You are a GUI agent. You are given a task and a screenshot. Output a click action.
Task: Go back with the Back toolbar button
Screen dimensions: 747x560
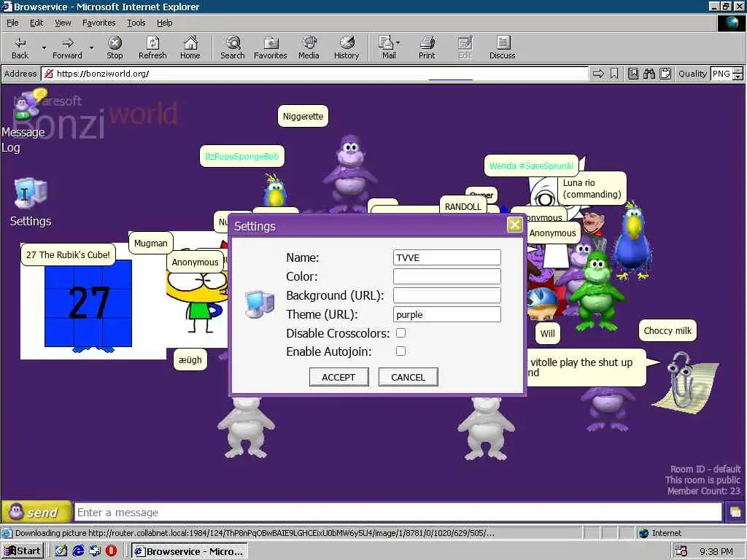click(20, 47)
